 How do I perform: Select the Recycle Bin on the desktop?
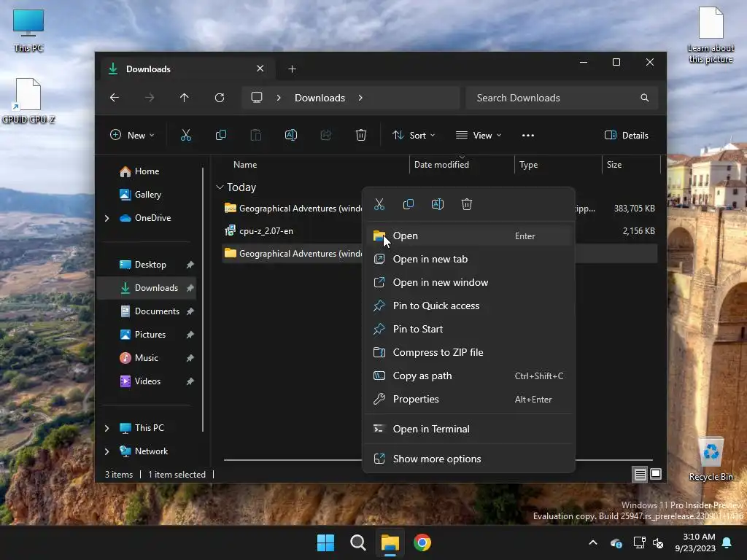point(711,459)
